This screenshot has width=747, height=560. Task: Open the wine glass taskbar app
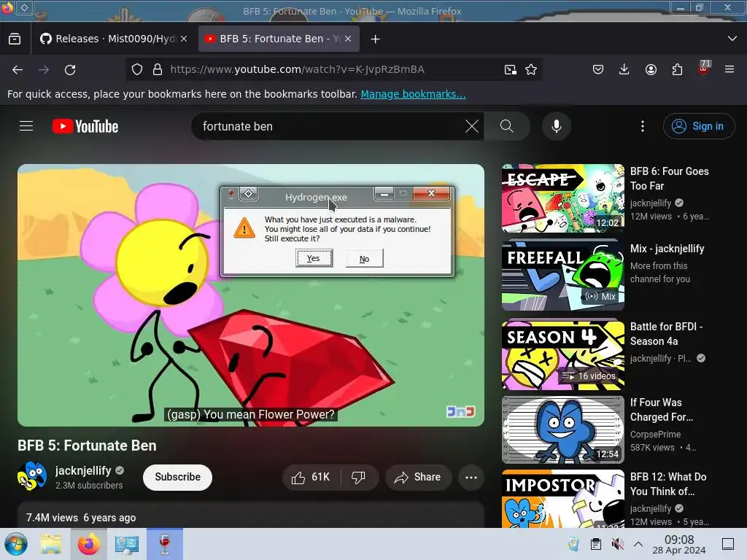click(x=165, y=544)
